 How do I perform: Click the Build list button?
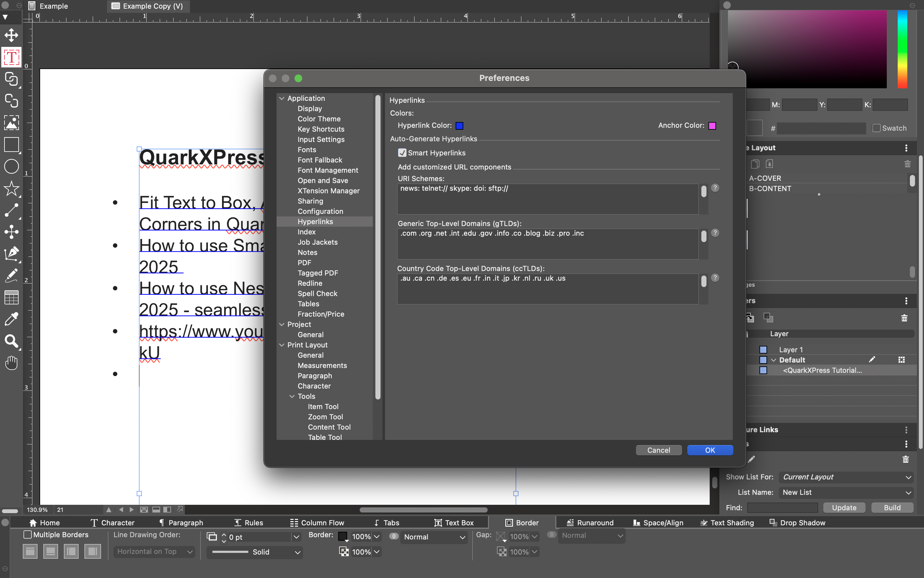tap(892, 508)
